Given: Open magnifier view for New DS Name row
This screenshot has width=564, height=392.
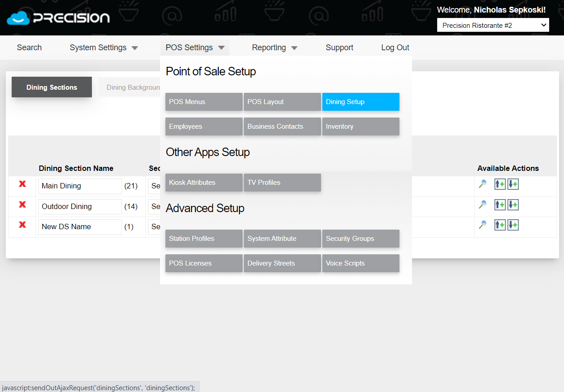Looking at the screenshot, I should click(x=483, y=225).
